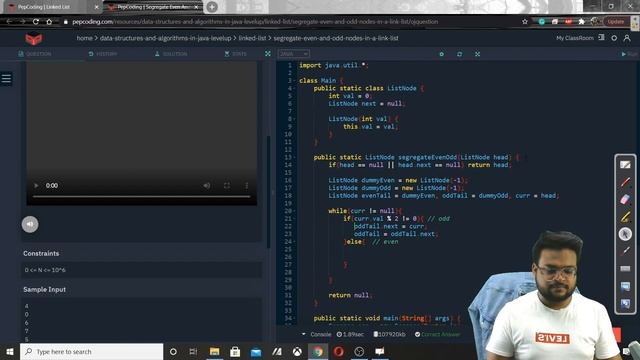Open the PepCoding logo home page

[x=33, y=38]
